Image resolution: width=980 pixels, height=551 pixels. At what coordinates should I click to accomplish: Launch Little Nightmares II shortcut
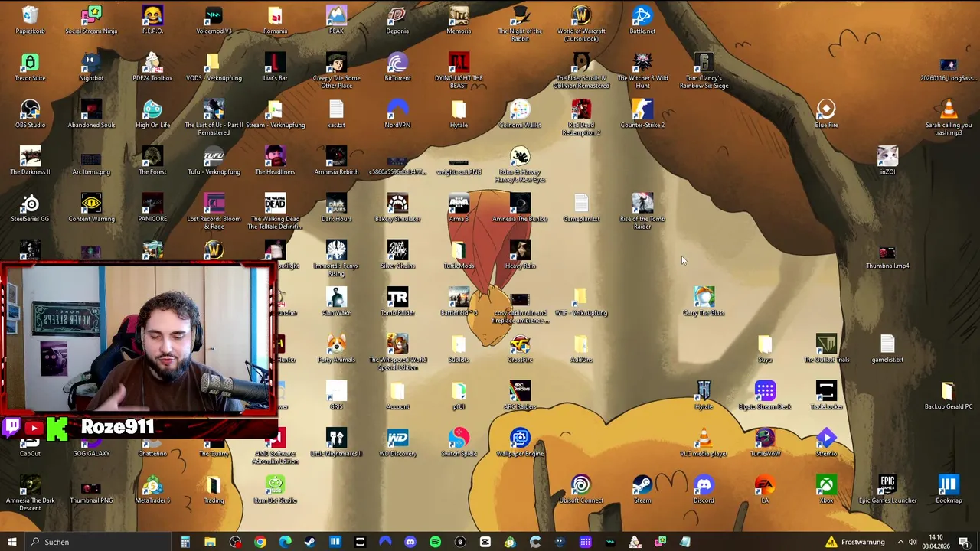point(336,442)
